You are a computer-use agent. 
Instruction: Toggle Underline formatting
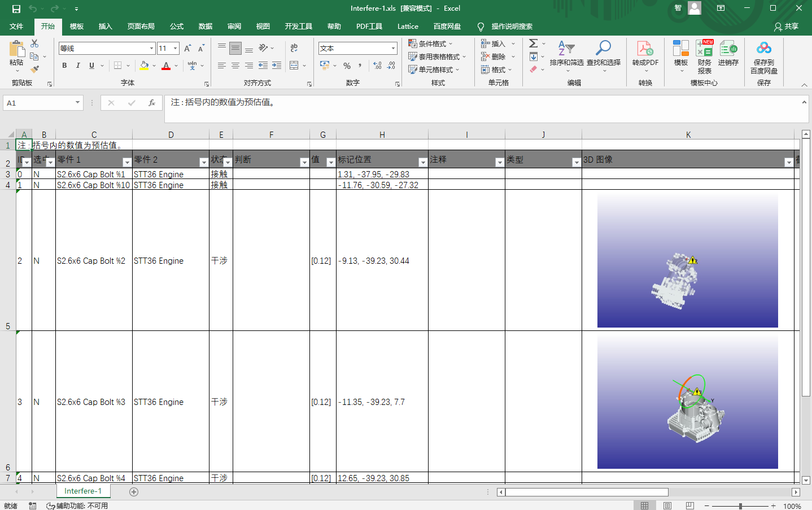(91, 66)
